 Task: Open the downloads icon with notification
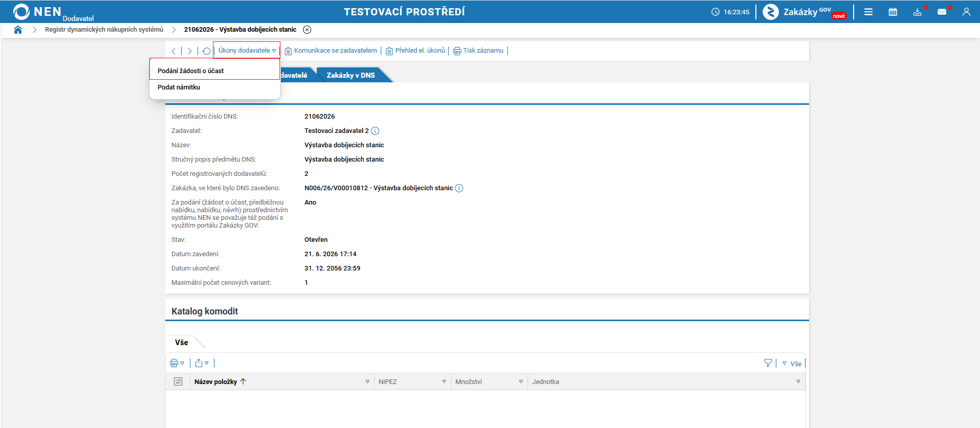click(918, 12)
